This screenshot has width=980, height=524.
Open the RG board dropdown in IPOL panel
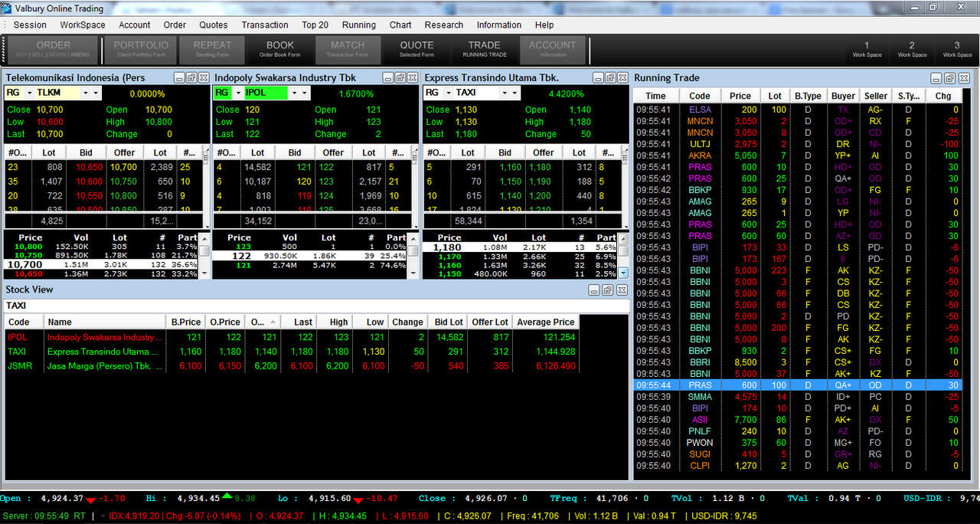237,93
